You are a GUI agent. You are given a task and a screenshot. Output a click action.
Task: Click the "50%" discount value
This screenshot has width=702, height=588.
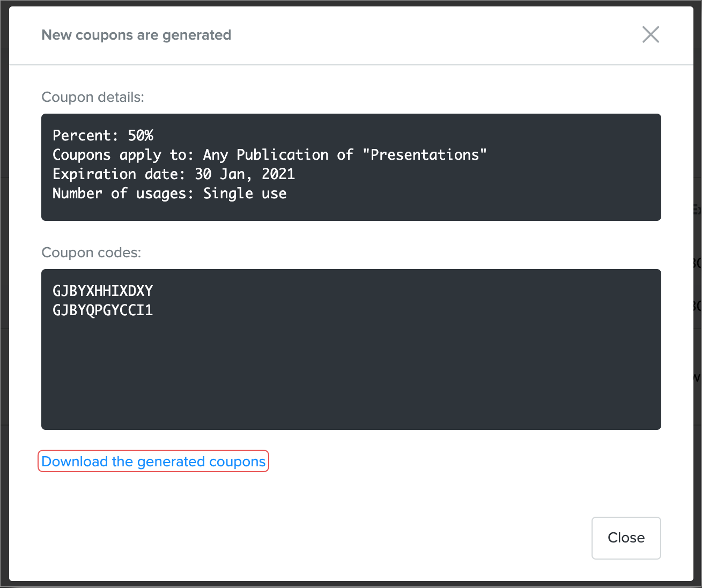(x=141, y=136)
